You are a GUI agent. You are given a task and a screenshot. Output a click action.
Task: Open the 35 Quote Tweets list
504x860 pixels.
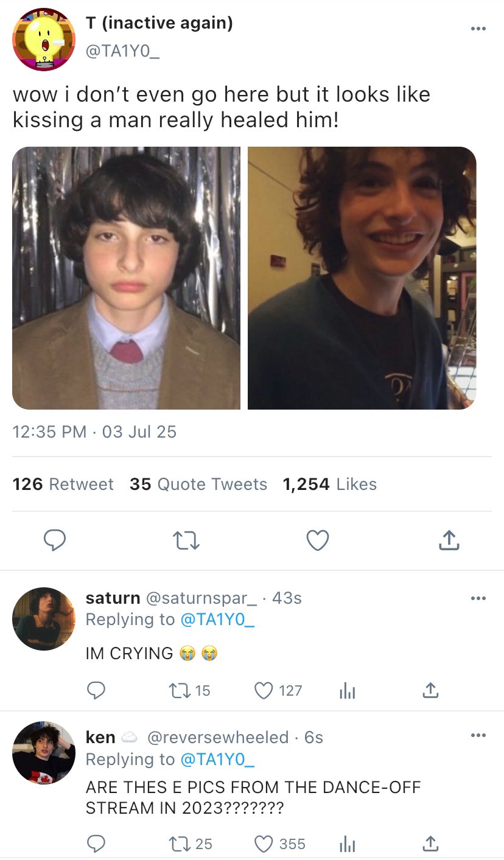click(198, 484)
